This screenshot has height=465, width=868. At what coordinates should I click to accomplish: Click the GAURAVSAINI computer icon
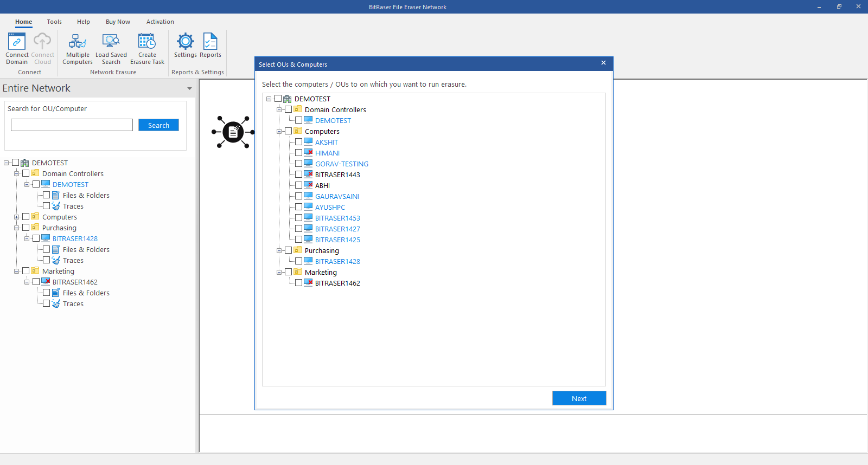click(308, 196)
